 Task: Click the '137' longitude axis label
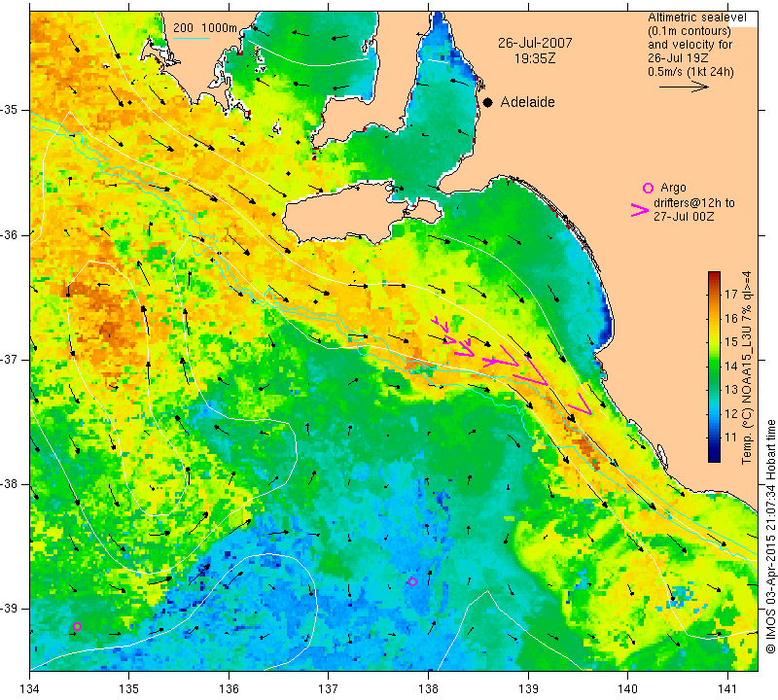[x=329, y=689]
